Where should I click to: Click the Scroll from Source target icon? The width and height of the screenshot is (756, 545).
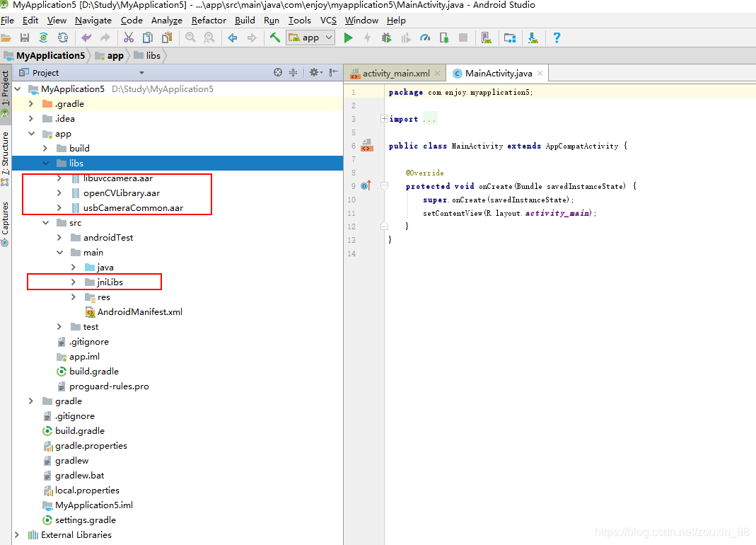pyautogui.click(x=277, y=71)
